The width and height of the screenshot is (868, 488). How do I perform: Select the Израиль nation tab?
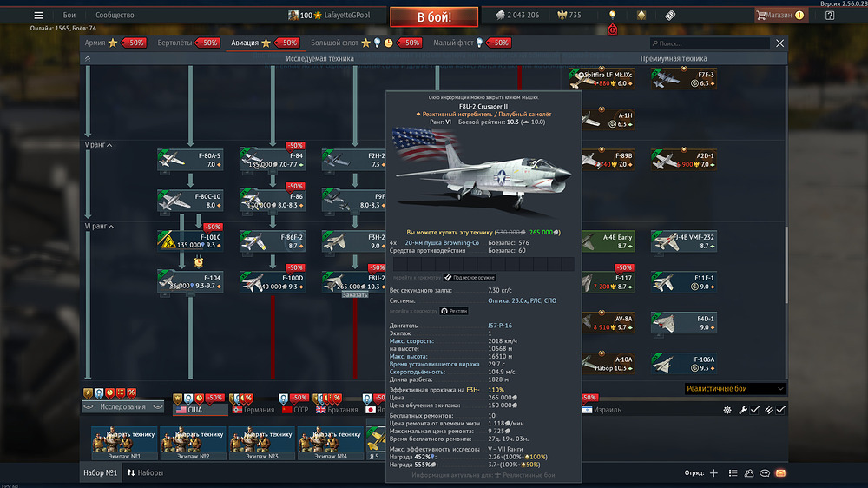click(x=602, y=410)
